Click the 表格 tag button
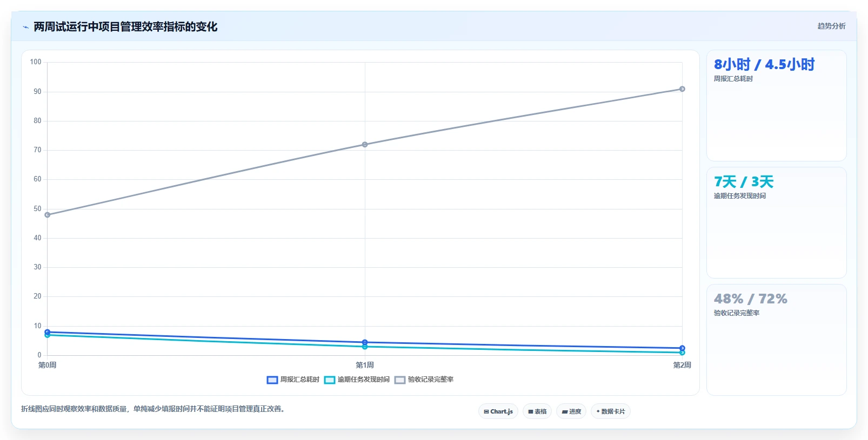 (537, 411)
